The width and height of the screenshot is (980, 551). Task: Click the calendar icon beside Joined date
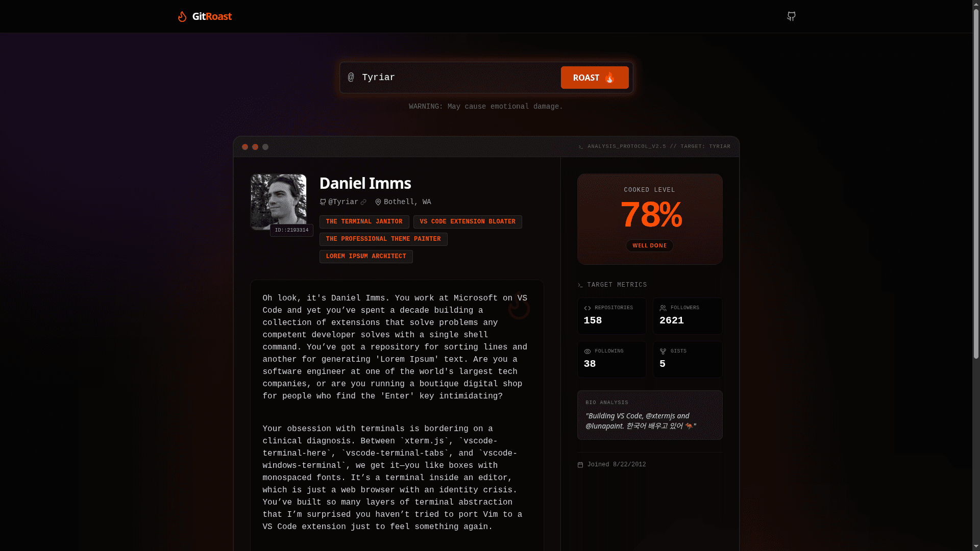click(580, 465)
